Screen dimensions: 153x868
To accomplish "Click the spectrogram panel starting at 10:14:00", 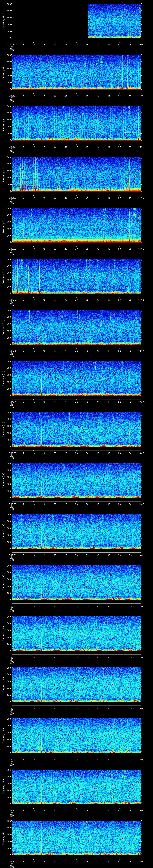I will point(77,276).
